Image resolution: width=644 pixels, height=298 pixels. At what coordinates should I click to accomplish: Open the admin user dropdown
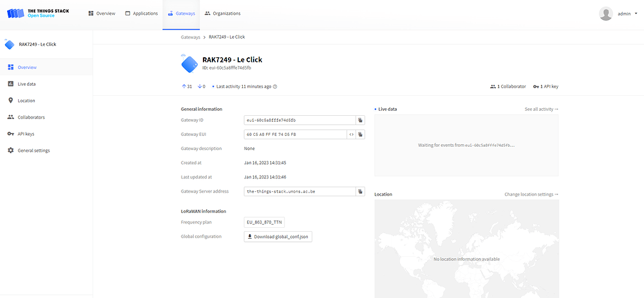click(636, 14)
